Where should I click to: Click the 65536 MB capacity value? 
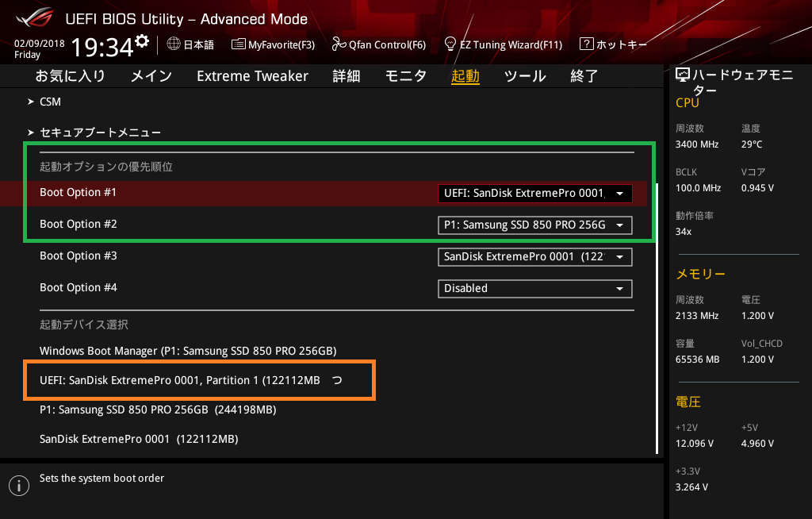pyautogui.click(x=698, y=359)
